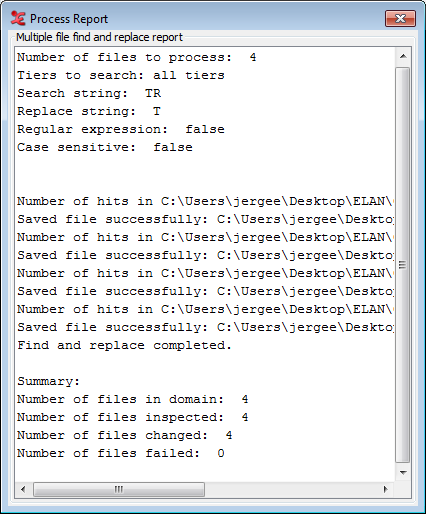Click the horizontal scrollbar thumb

[119, 489]
